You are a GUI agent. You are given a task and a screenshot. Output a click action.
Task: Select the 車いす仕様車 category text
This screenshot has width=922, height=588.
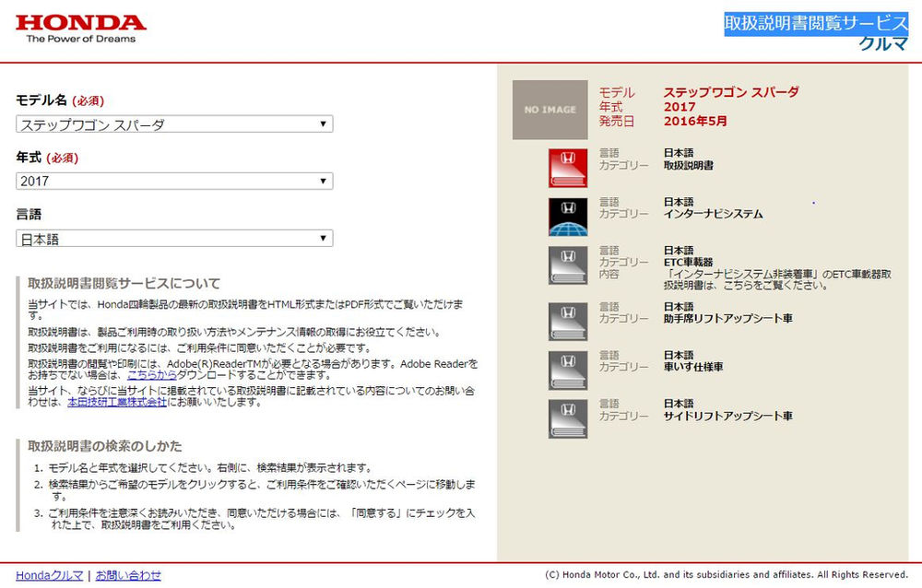click(693, 367)
